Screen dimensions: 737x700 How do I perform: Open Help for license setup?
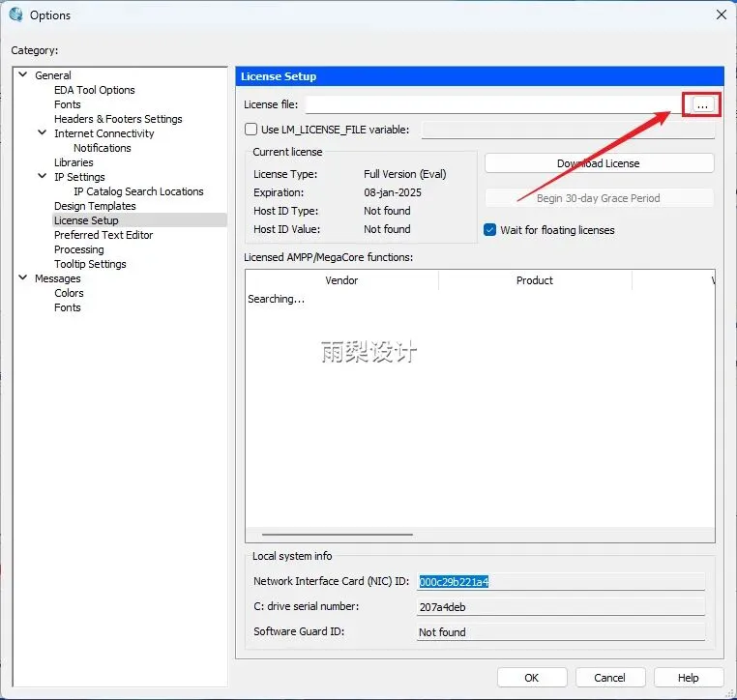click(689, 678)
